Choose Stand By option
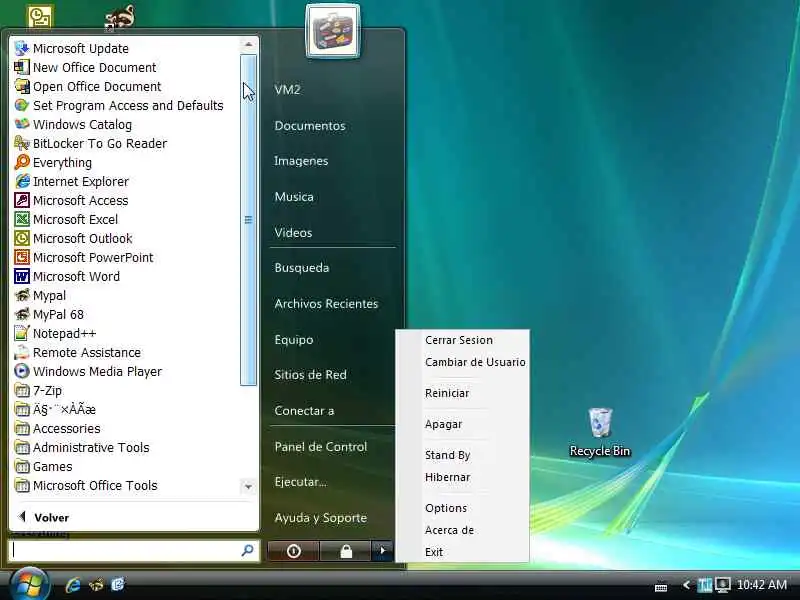 [x=447, y=455]
